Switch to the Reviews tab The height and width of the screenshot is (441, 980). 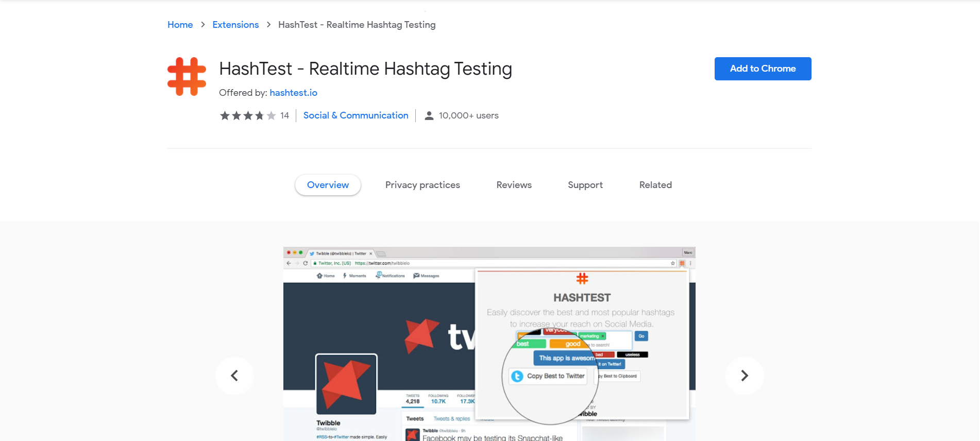click(x=514, y=185)
